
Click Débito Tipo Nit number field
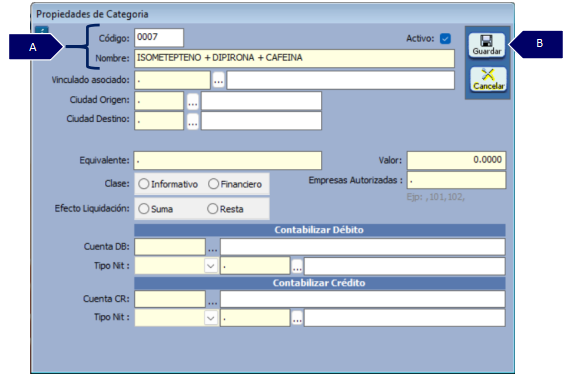pyautogui.click(x=255, y=266)
